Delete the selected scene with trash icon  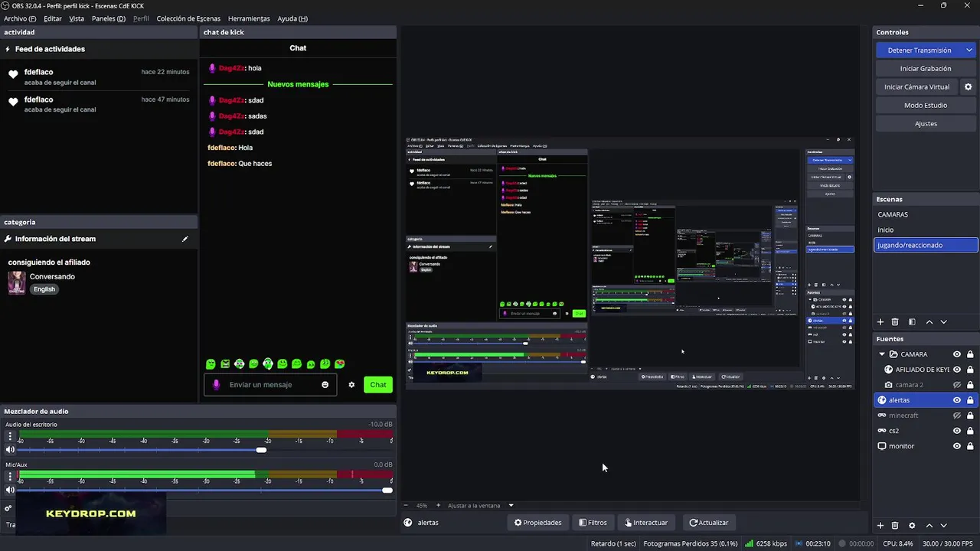[x=895, y=322]
